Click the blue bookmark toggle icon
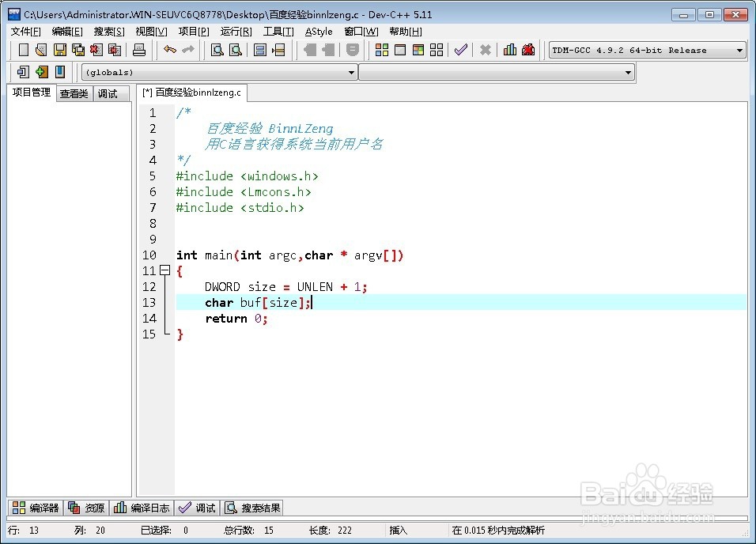 [x=60, y=72]
